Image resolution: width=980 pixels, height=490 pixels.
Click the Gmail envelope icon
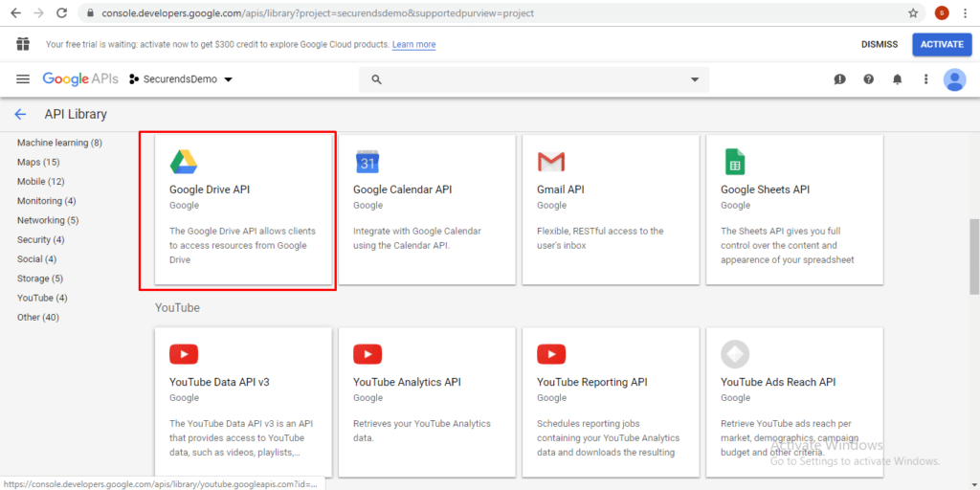[551, 162]
